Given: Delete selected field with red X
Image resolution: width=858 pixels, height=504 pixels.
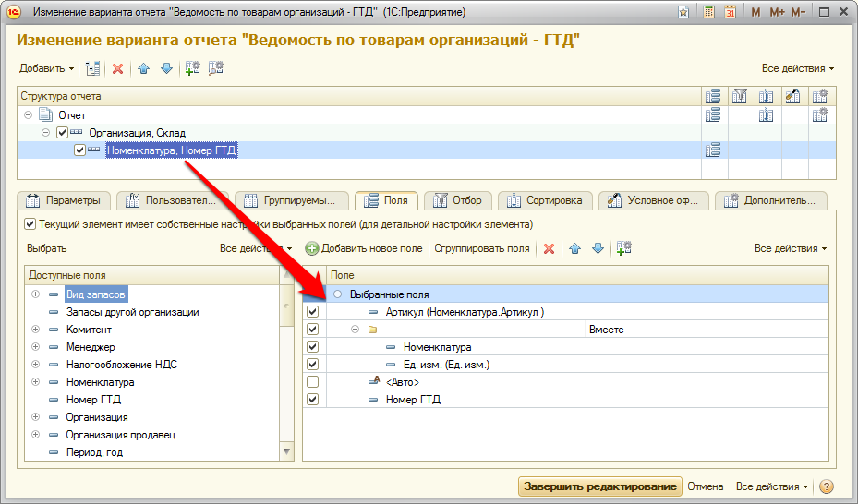Looking at the screenshot, I should [549, 248].
